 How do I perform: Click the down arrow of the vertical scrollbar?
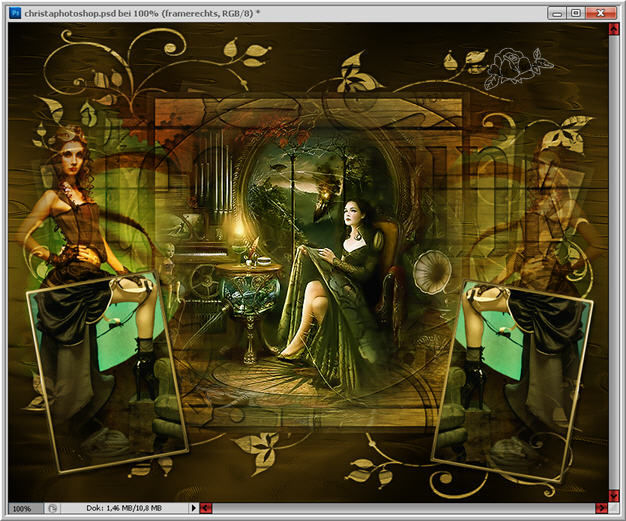tap(614, 496)
